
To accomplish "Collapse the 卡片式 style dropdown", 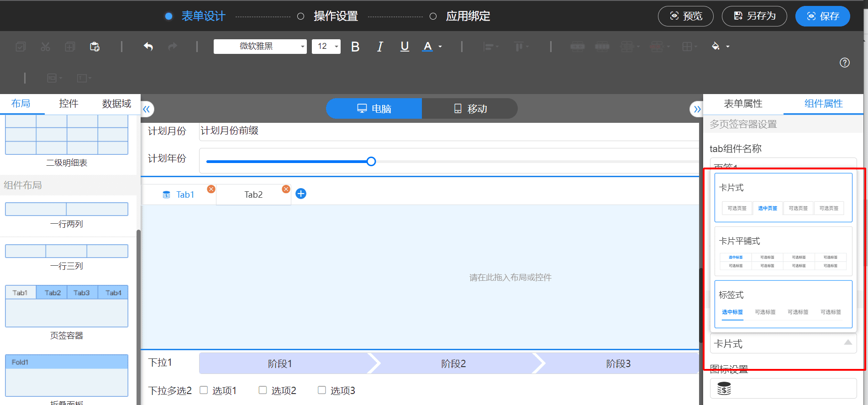I will [x=784, y=344].
